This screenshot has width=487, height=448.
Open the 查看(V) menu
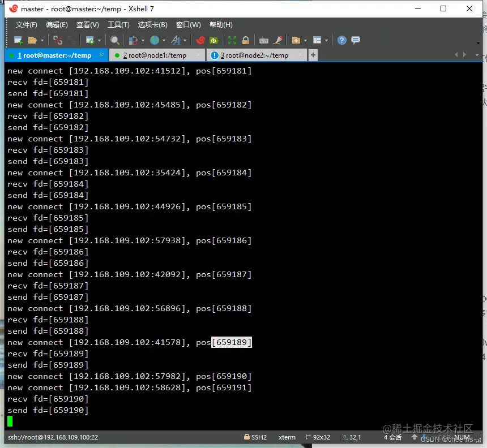88,25
